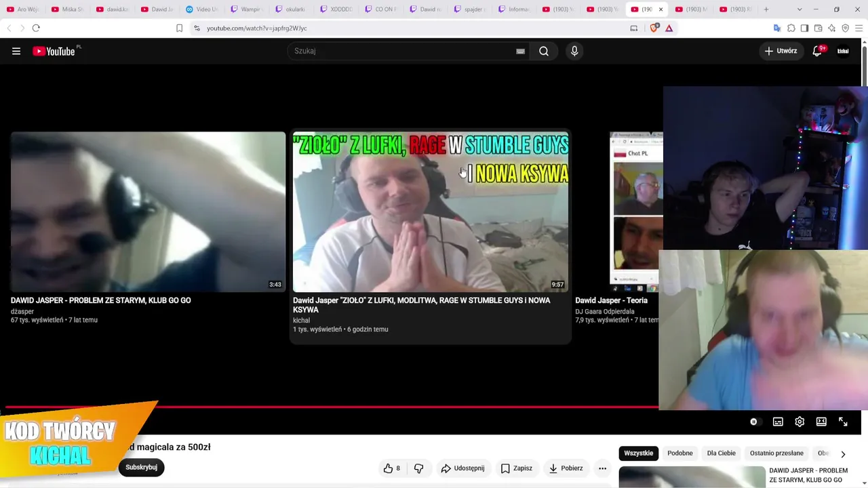868x488 pixels.
Task: Open the dżasper channel link
Action: 22,312
